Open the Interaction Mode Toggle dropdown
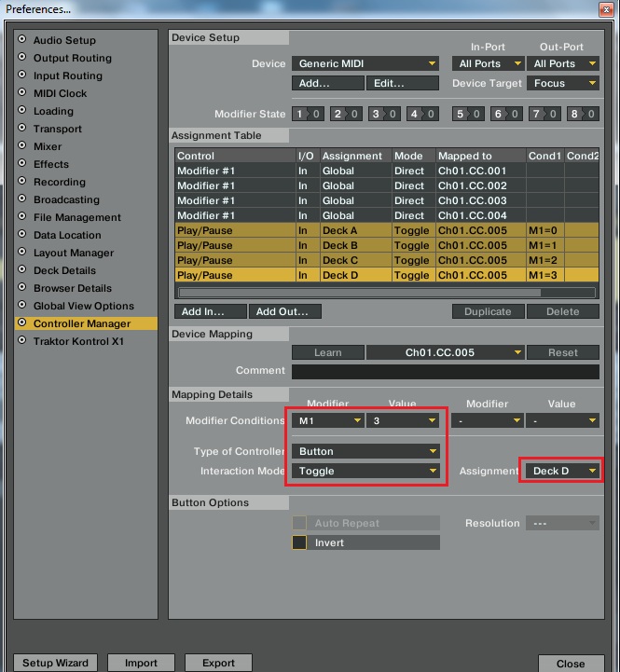 [365, 471]
